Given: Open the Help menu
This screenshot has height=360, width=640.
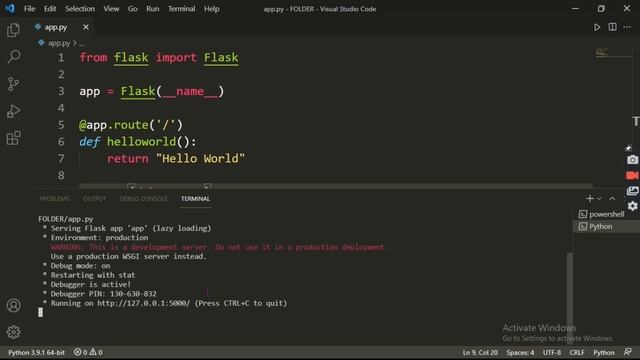Looking at the screenshot, I should coord(212,9).
